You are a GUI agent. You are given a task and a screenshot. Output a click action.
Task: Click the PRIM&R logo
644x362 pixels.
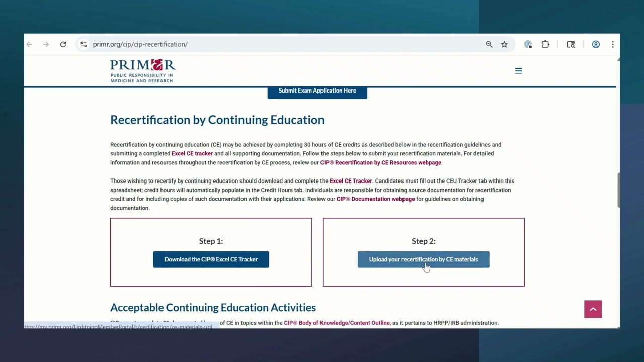coord(143,71)
